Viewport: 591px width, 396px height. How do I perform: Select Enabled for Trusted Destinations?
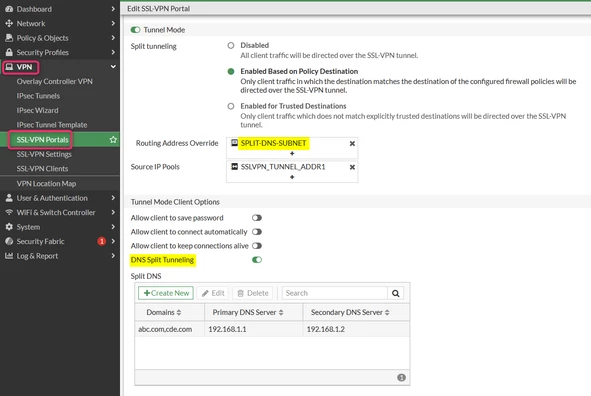tap(231, 106)
